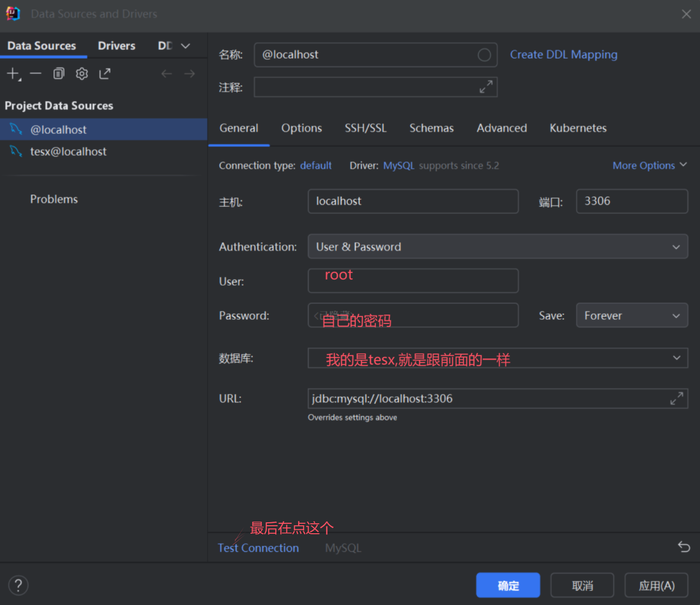Go back with left arrow icon

click(167, 74)
